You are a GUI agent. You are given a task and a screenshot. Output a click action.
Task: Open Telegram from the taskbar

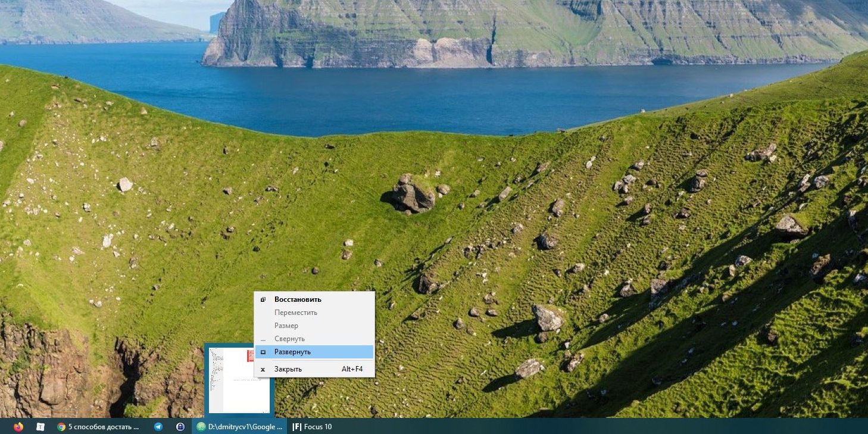(158, 426)
